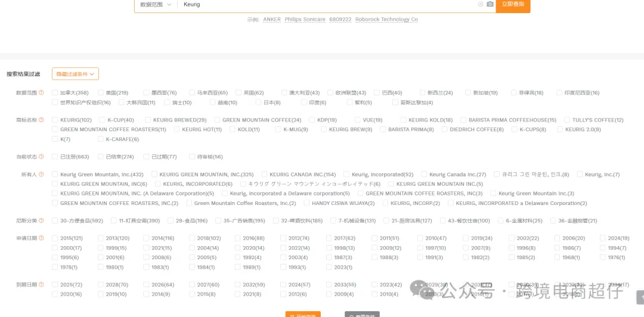Check application year 2013(120)
The height and width of the screenshot is (317, 644).
101,238
